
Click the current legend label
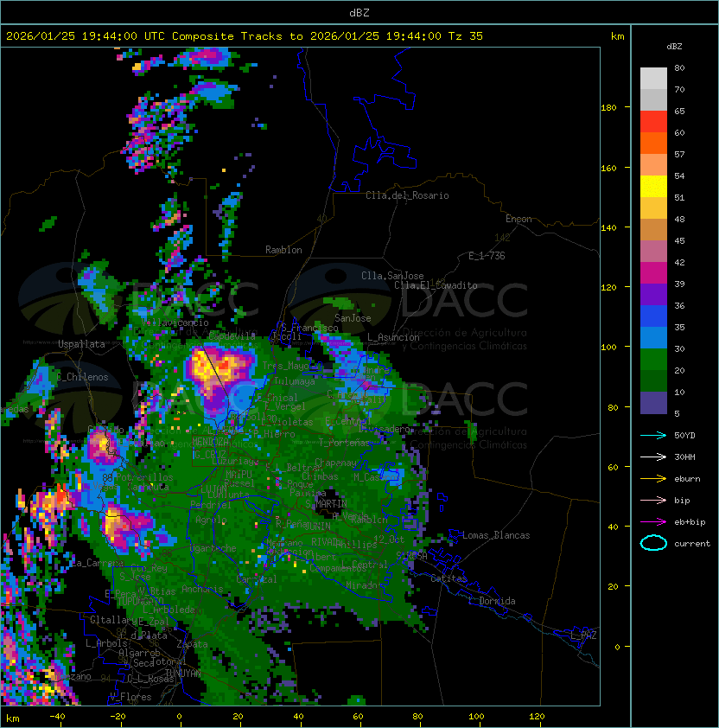(x=692, y=543)
